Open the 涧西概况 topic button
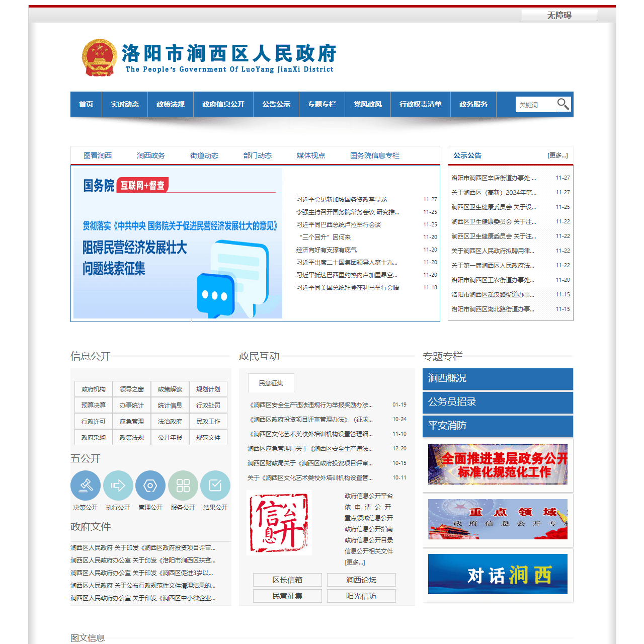 pos(498,378)
